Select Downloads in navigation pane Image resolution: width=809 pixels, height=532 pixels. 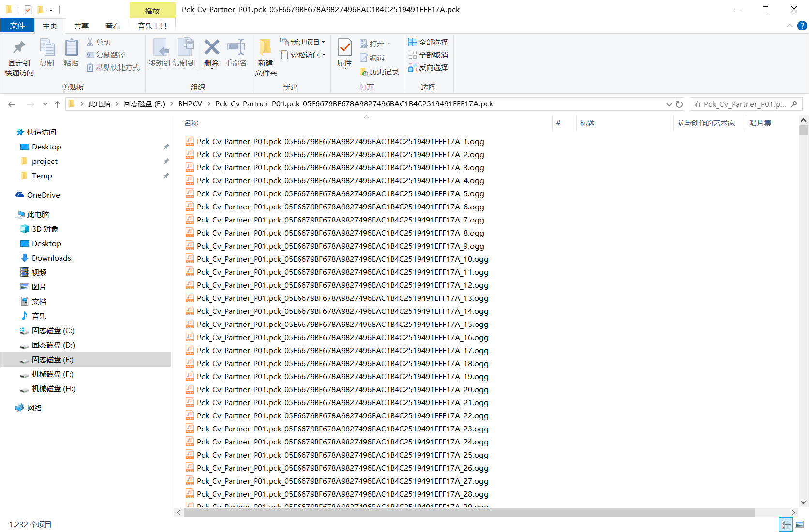click(x=51, y=258)
